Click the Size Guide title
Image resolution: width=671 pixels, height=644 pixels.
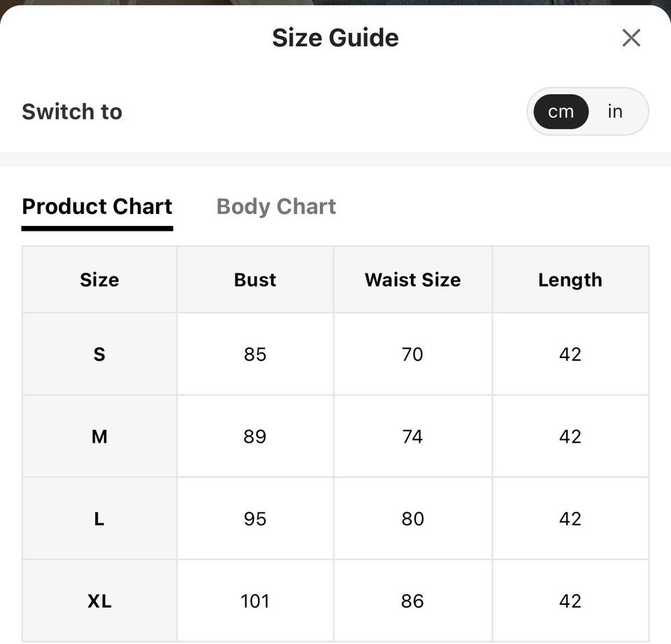[335, 38]
